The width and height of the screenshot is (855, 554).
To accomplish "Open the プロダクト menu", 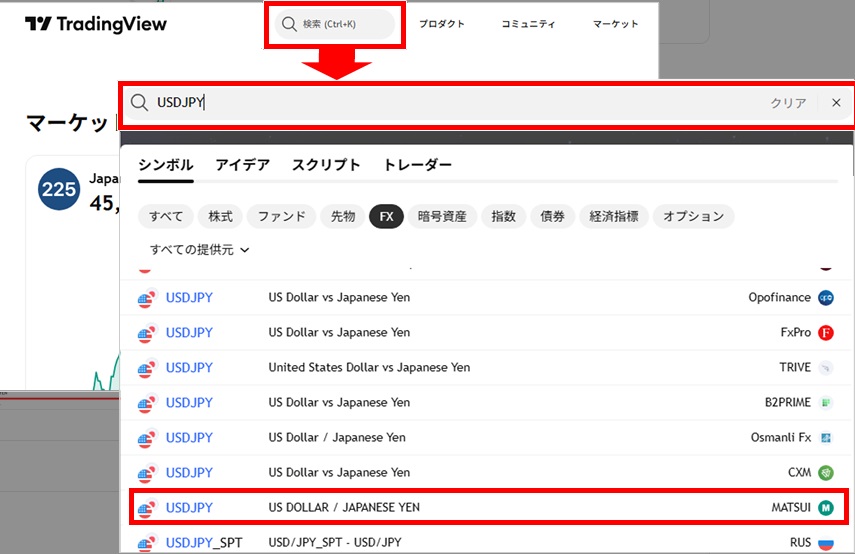I will pyautogui.click(x=442, y=24).
